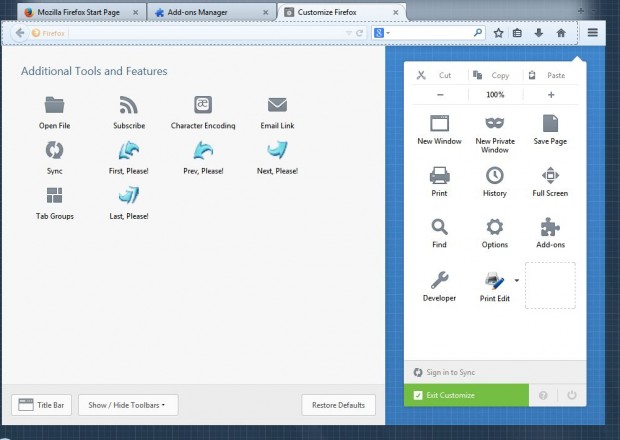This screenshot has width=620, height=440.
Task: Reset zoom via the 100% label
Action: pos(495,95)
